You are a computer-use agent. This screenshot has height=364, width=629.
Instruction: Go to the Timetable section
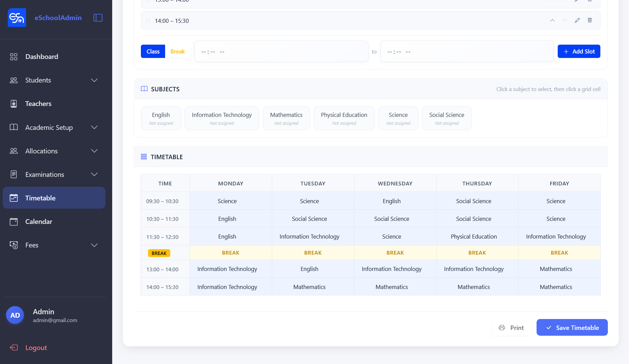click(x=54, y=198)
